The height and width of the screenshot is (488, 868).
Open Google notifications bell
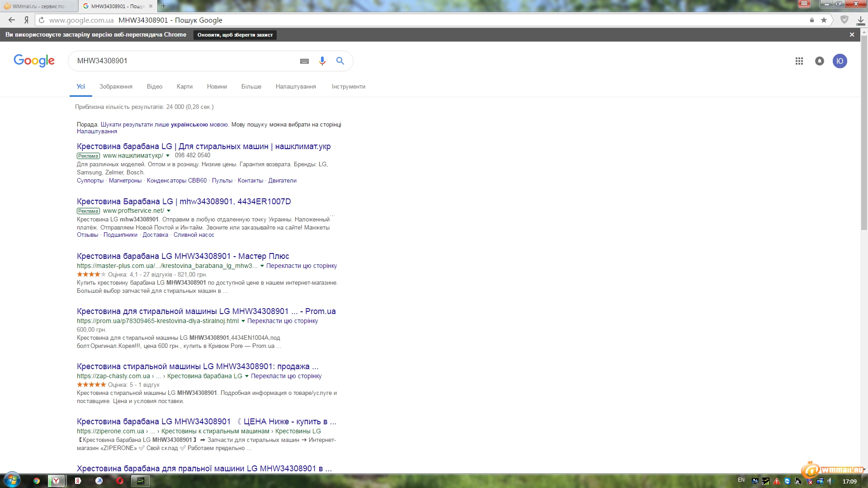[819, 61]
